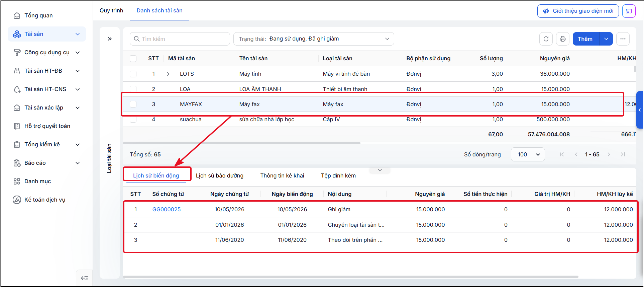Screen dimensions: 644x287
Task: Select the Máy vi tính để bàn cell
Action: (x=346, y=74)
